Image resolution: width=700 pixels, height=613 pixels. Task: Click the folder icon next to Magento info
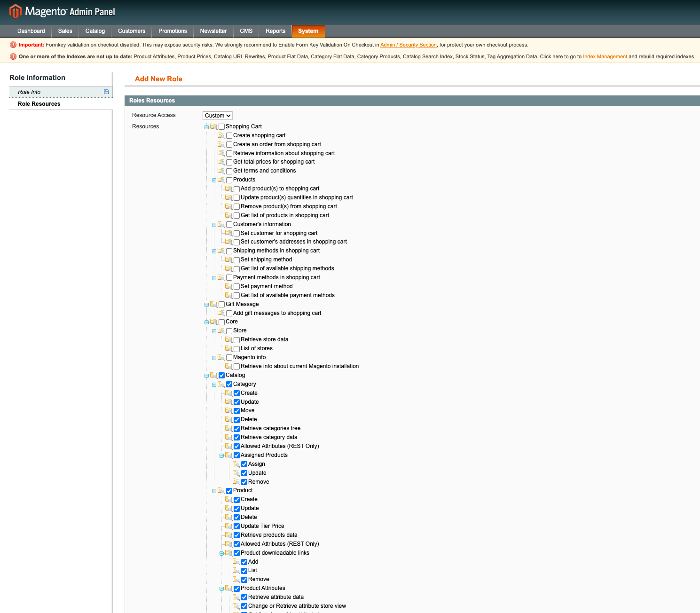[221, 357]
